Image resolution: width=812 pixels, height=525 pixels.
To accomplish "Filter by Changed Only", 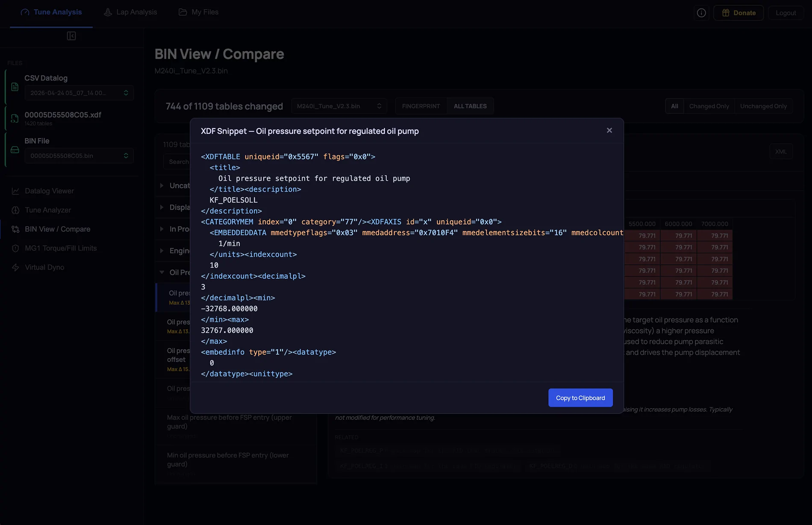I will click(x=709, y=106).
